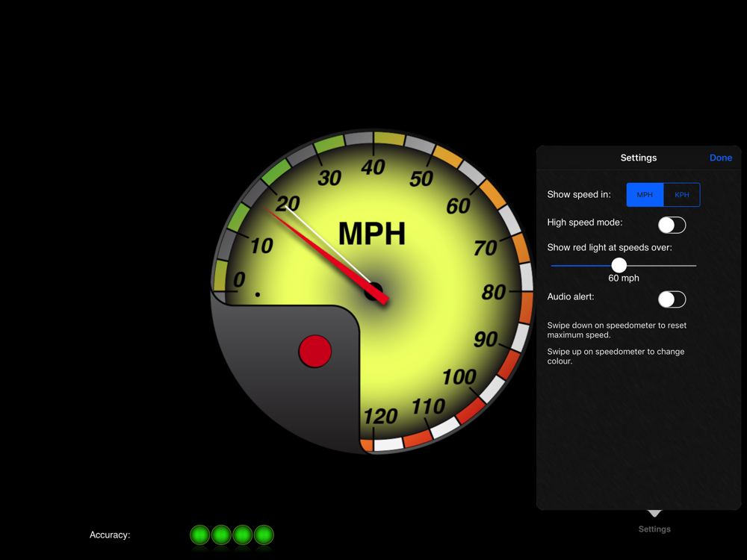
Task: Click the '60 mph' slider value label
Action: (624, 278)
